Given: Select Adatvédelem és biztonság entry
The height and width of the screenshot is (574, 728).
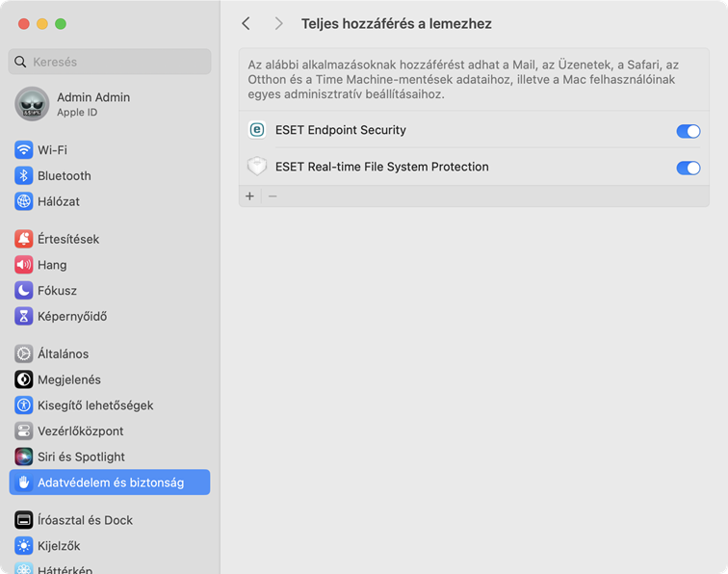Looking at the screenshot, I should click(x=110, y=483).
